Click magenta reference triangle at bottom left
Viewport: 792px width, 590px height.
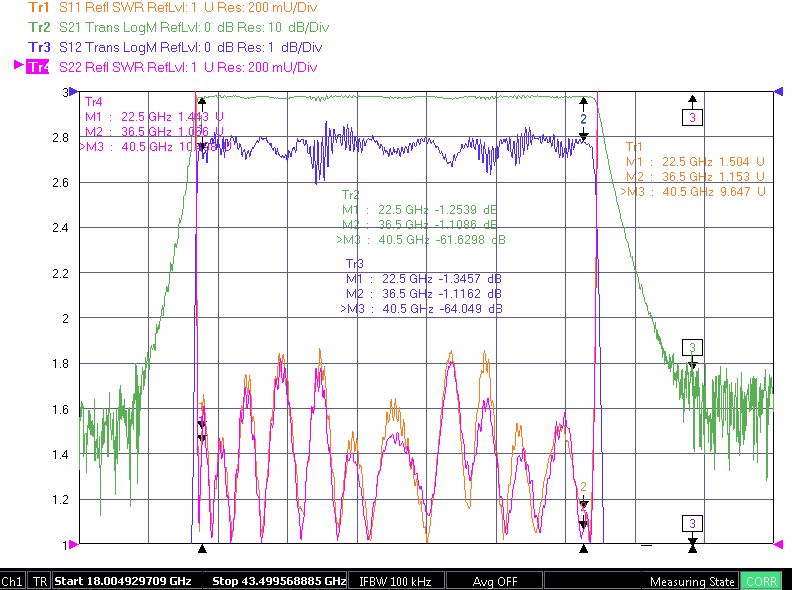pos(74,544)
